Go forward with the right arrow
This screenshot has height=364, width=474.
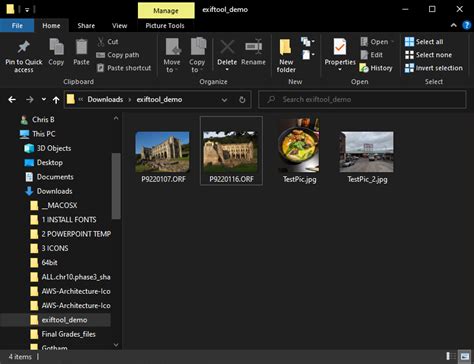click(30, 100)
